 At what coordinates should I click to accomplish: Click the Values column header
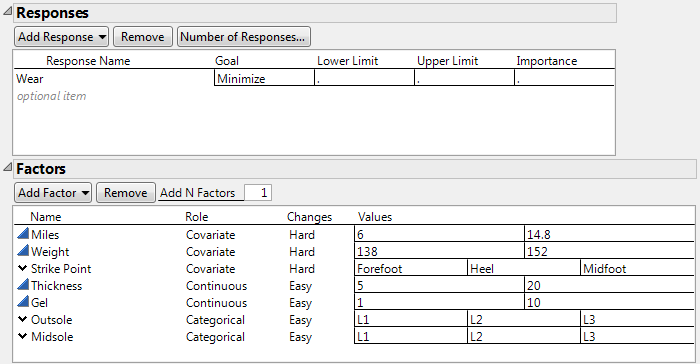tap(375, 217)
